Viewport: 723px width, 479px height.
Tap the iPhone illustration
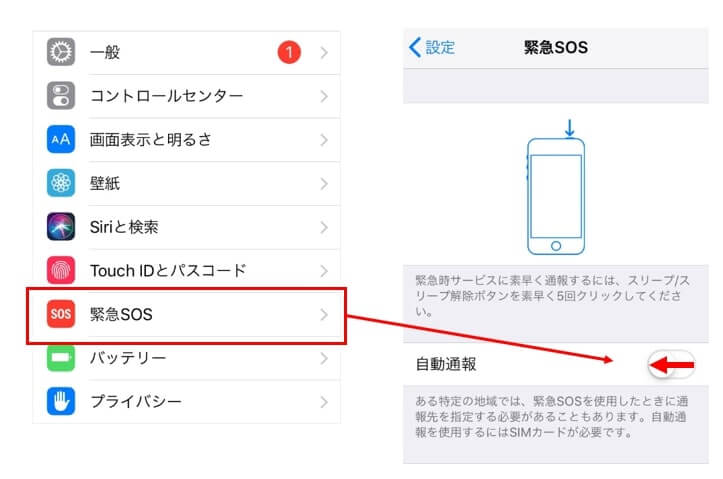tap(556, 188)
